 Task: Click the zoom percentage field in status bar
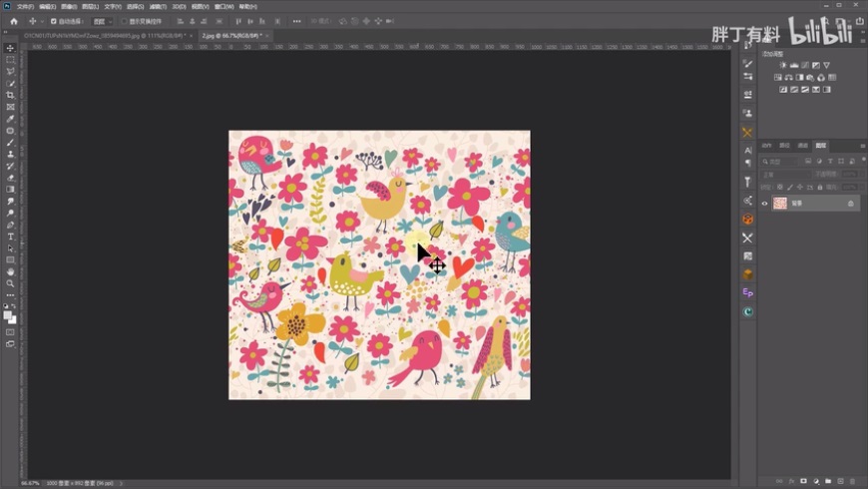click(30, 483)
